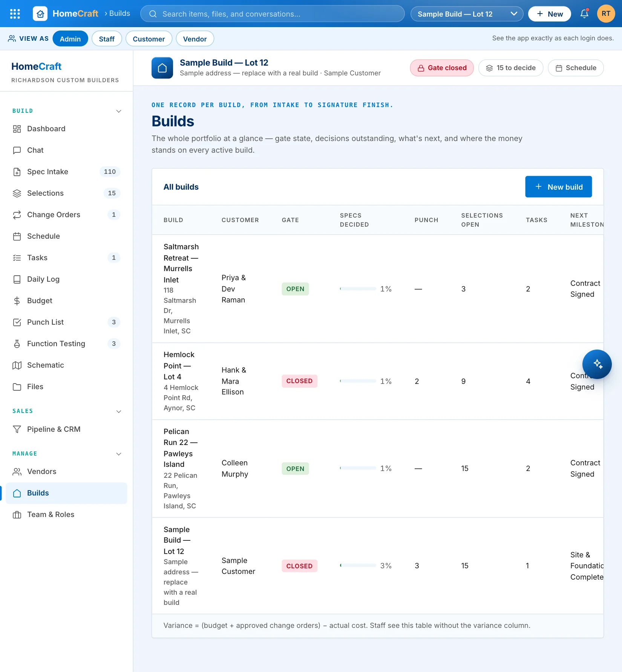
Task: Open Daily Log in the sidebar
Action: pyautogui.click(x=66, y=279)
